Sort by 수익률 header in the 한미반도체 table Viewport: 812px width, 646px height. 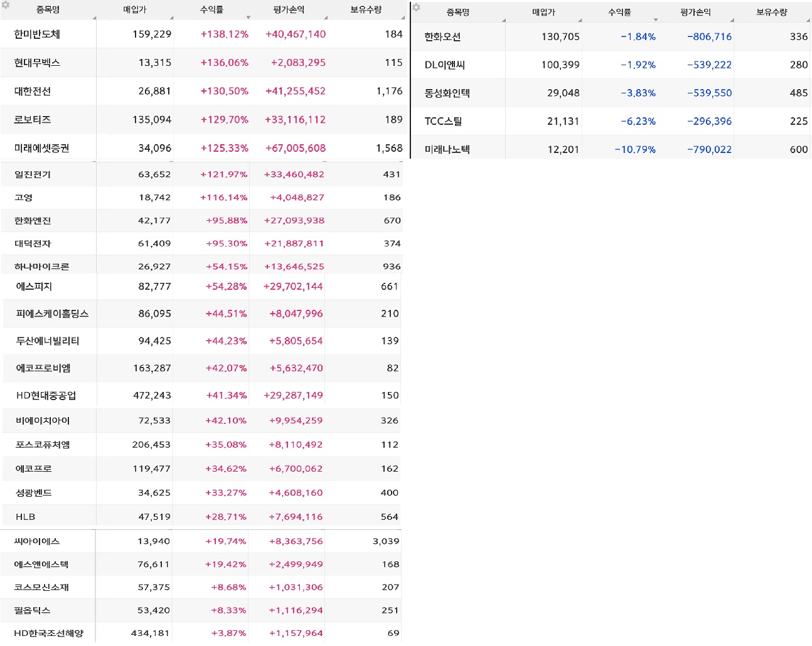[212, 10]
